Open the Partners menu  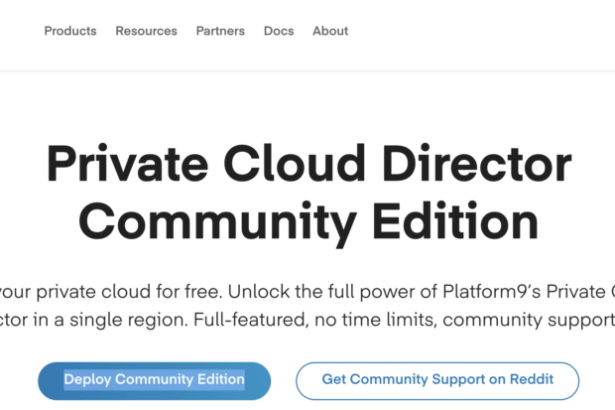click(220, 31)
